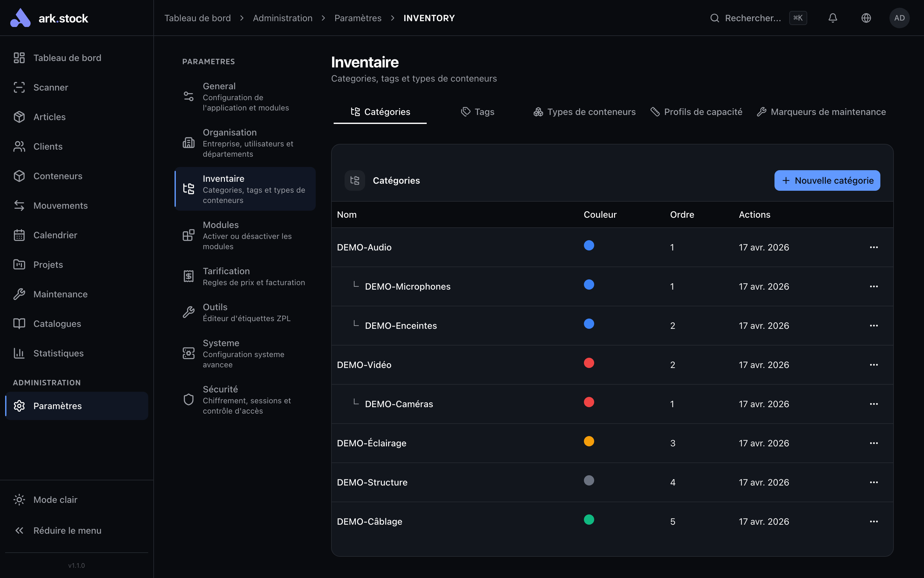Open actions menu for DEMO-Éclairage
The height and width of the screenshot is (578, 924).
point(874,443)
